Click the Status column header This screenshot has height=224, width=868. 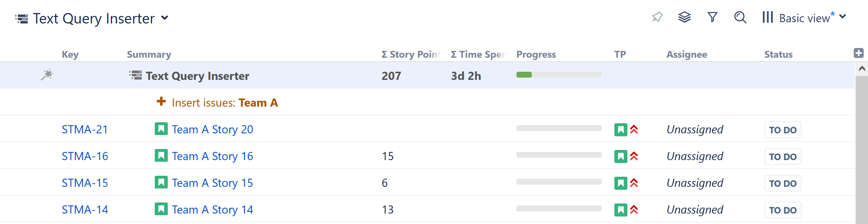[778, 54]
